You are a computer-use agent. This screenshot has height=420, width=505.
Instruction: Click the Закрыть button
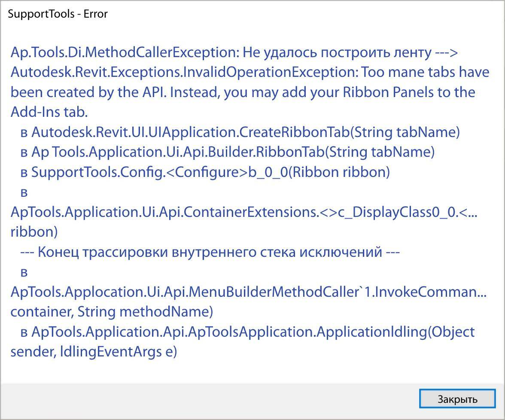(457, 399)
